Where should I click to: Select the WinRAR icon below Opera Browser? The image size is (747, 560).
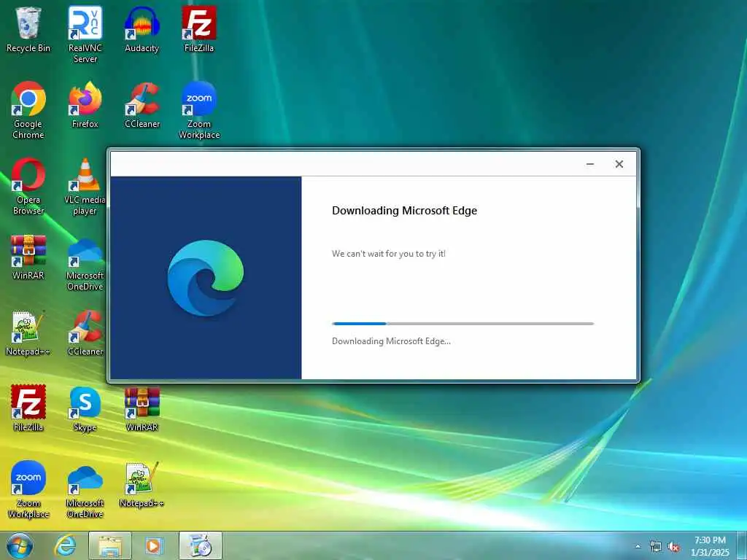pyautogui.click(x=28, y=257)
